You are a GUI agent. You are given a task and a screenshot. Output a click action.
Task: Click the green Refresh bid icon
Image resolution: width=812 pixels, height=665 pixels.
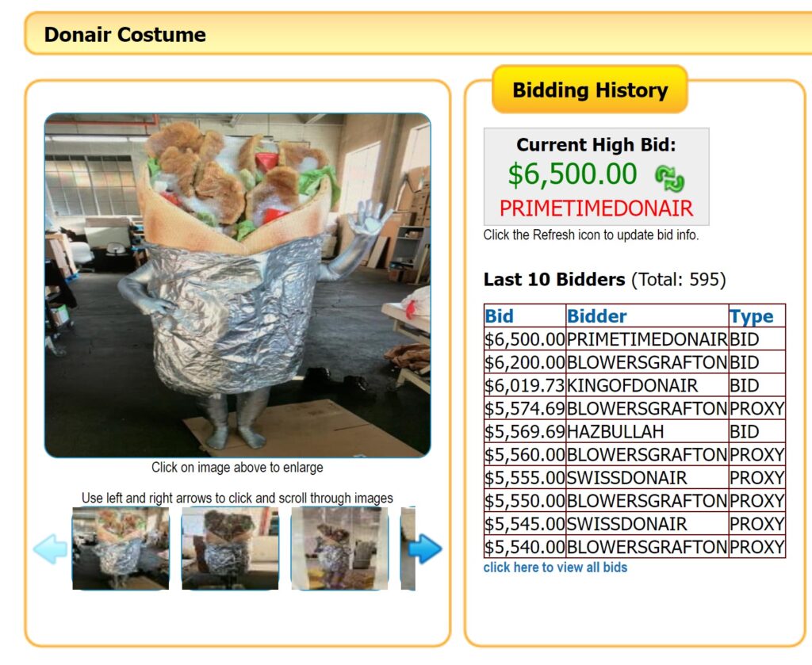point(669,177)
